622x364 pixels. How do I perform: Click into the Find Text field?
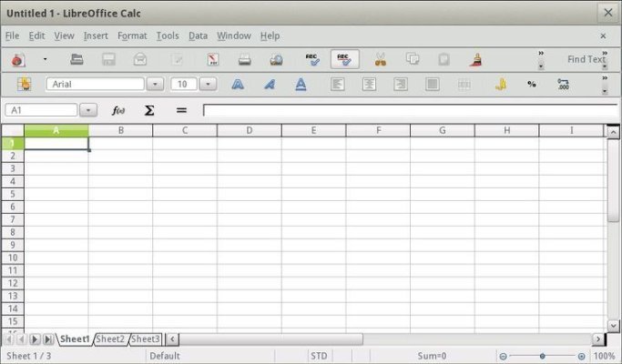point(586,59)
